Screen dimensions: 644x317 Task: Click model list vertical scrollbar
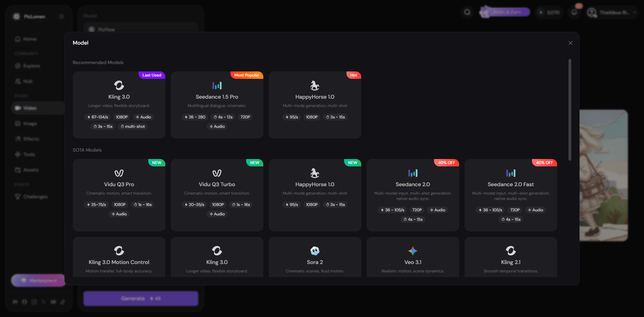[570, 110]
